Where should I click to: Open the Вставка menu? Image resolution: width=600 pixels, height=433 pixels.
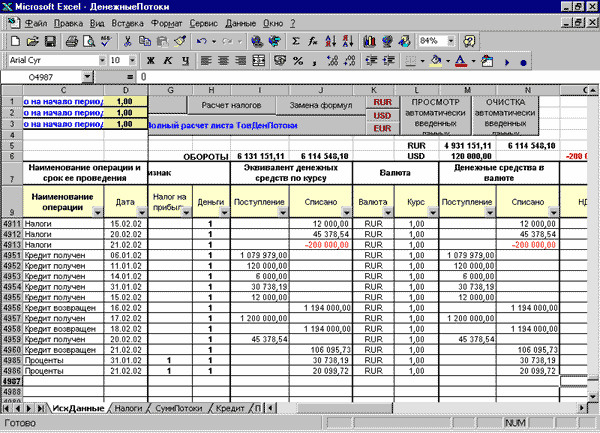tap(127, 24)
